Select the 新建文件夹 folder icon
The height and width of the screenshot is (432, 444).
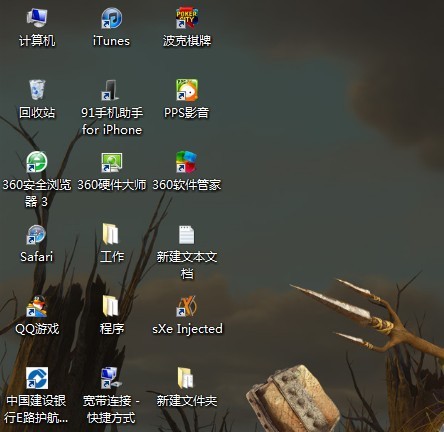(x=185, y=378)
